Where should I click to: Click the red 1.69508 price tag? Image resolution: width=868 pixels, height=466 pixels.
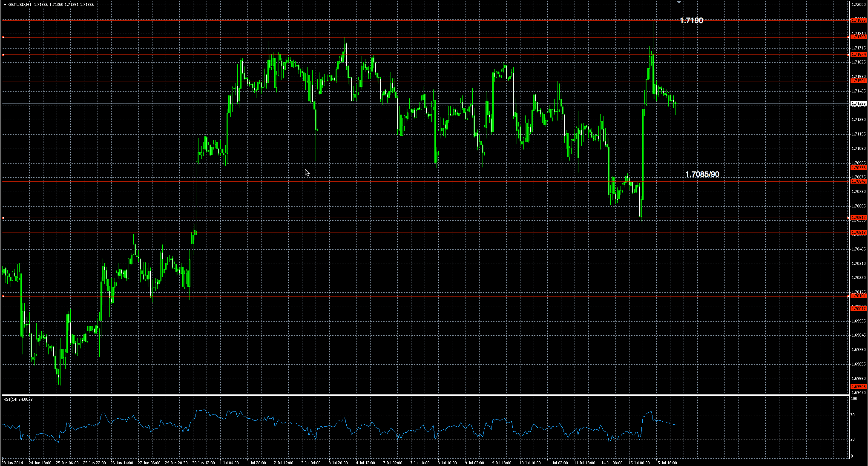[858, 387]
